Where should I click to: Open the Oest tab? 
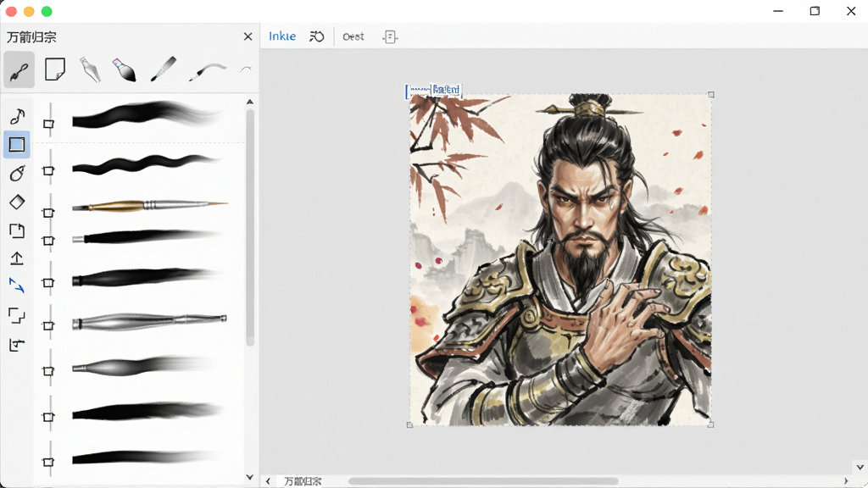tap(353, 37)
